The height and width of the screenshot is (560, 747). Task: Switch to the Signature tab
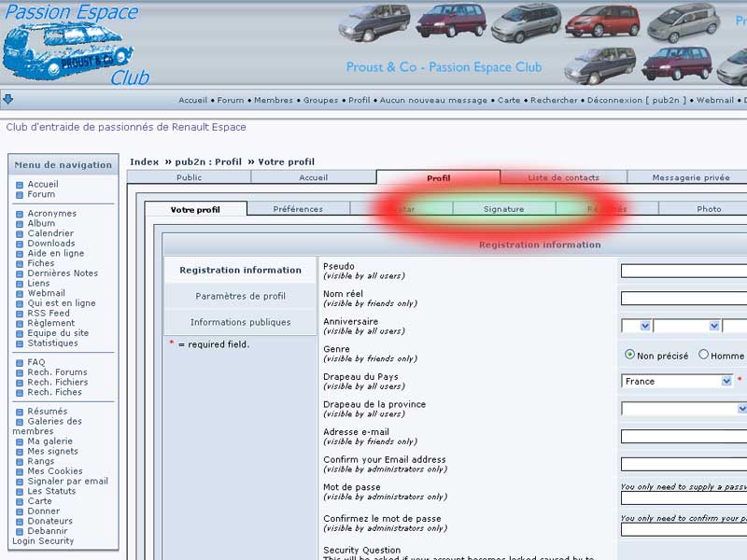503,209
